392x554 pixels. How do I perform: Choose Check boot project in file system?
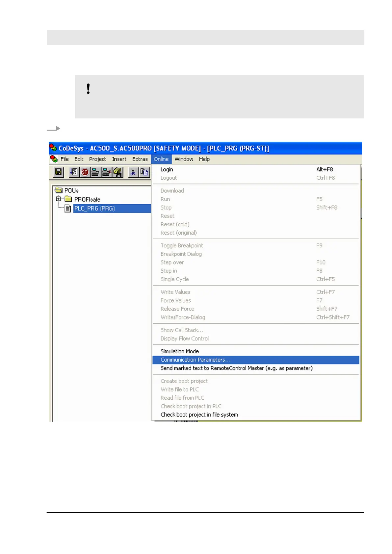[x=256, y=415]
